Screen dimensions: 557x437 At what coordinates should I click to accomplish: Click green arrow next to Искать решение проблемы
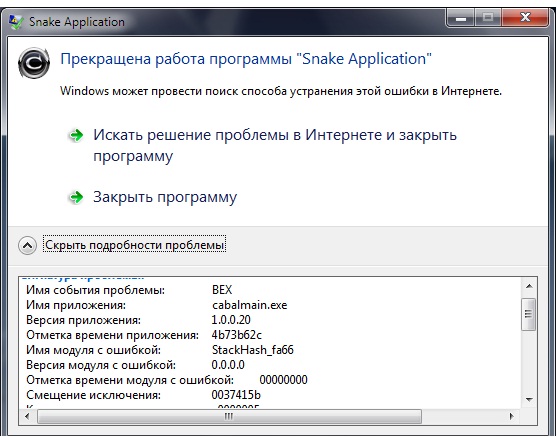[x=76, y=135]
